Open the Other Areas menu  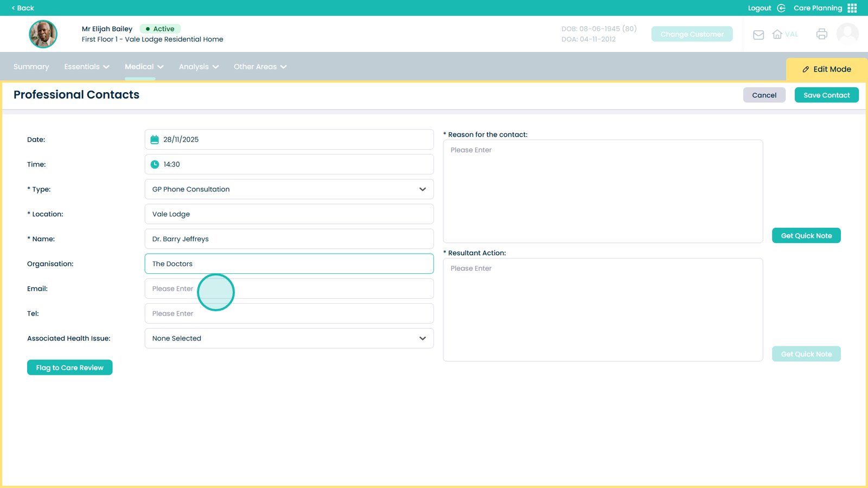pyautogui.click(x=260, y=67)
